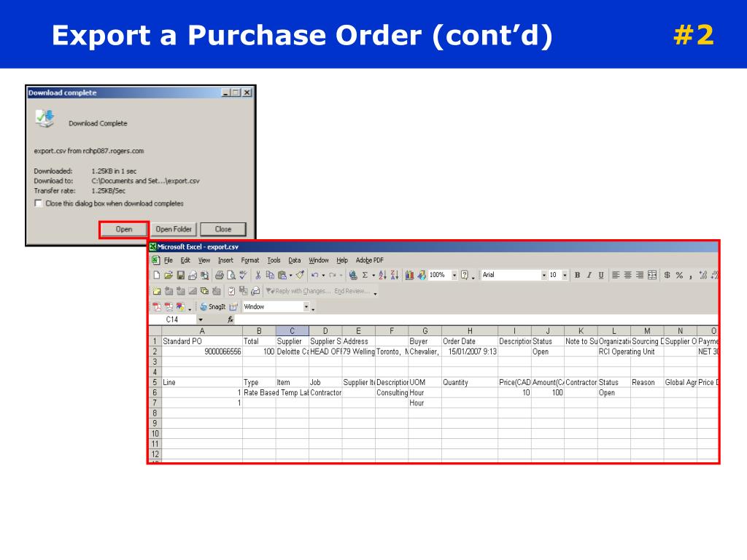Open the Zoom 100% dropdown

[x=454, y=275]
